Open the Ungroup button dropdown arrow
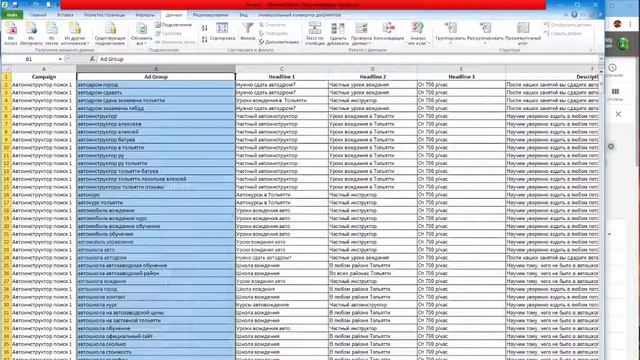Viewport: 640px width, 360px height. point(485,43)
